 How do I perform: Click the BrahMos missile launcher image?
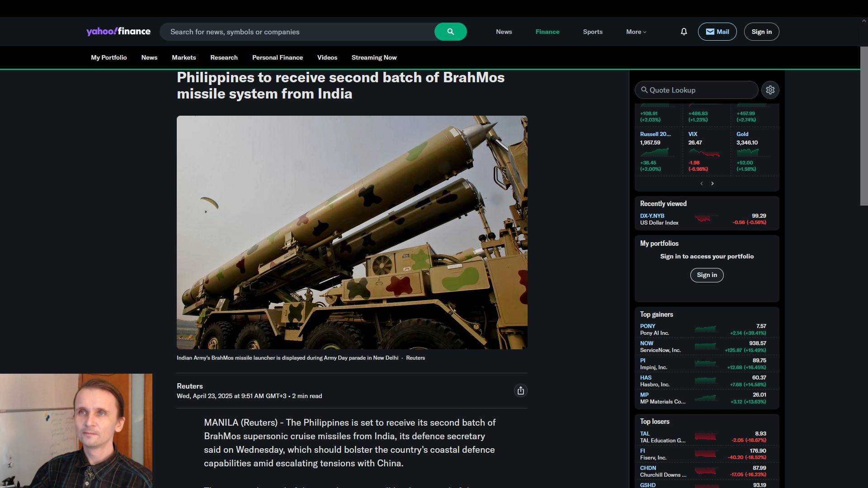(352, 232)
